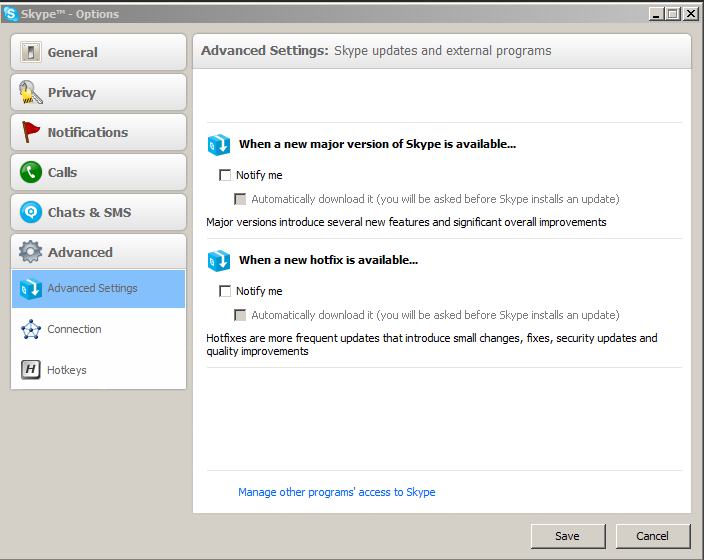Viewport: 704px width, 560px height.
Task: Click the Skype logo in title bar
Action: coord(10,13)
